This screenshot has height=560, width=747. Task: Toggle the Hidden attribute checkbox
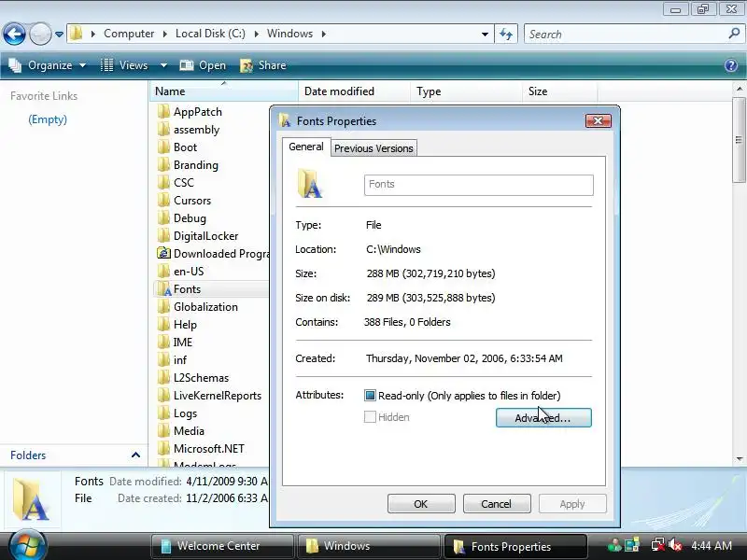tap(370, 417)
